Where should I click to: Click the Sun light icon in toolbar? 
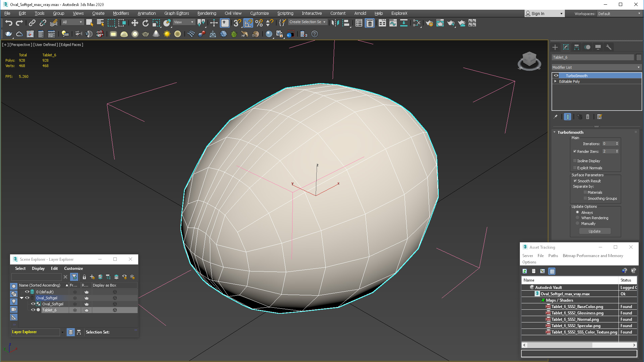[x=167, y=34]
